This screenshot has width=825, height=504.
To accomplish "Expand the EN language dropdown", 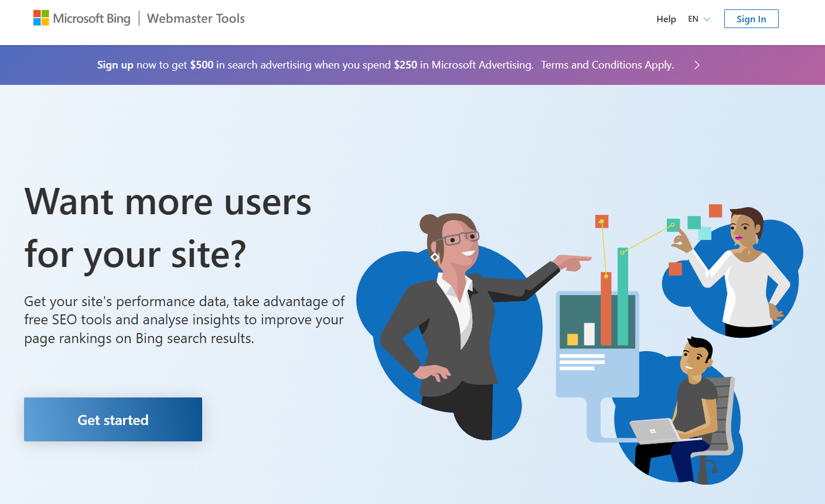I will point(699,19).
